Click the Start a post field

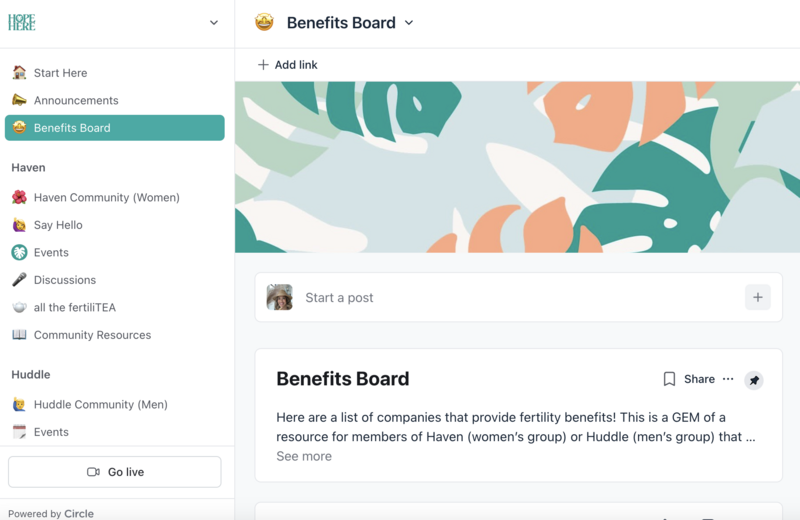tap(500, 297)
